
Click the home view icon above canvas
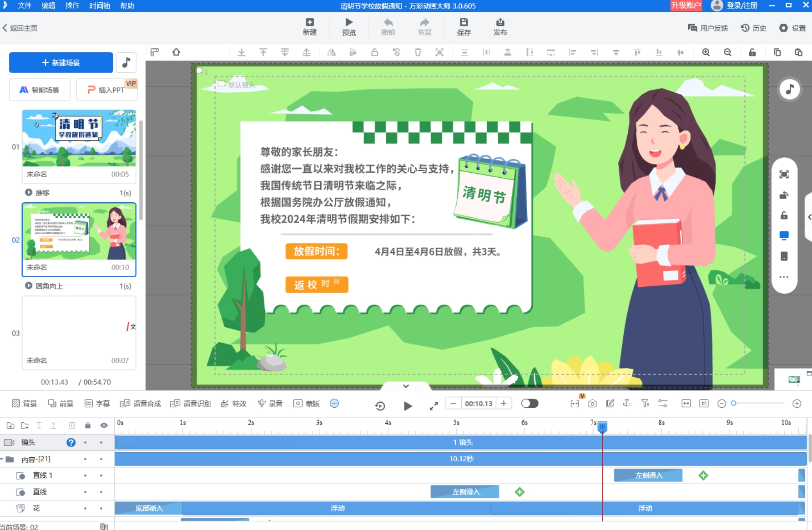(176, 52)
